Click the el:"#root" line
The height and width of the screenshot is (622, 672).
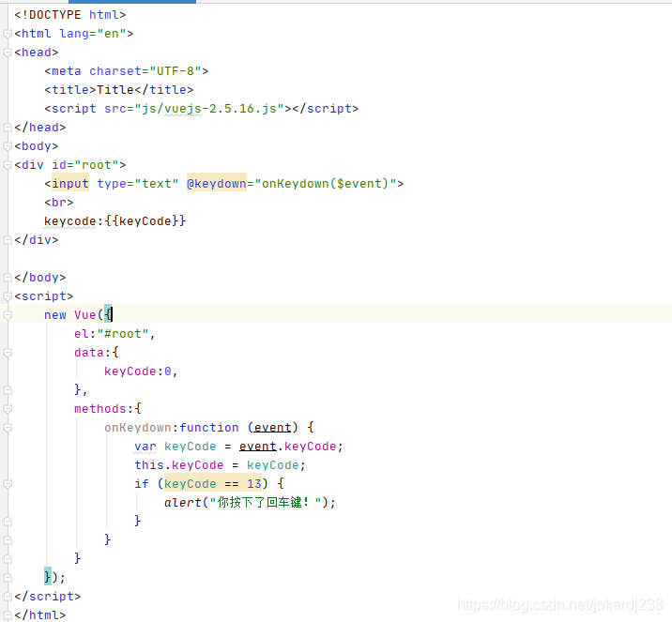[x=115, y=334]
